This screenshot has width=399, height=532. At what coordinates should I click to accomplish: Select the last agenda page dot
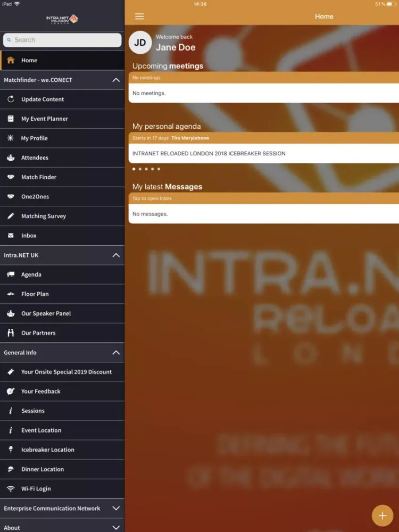click(x=159, y=169)
